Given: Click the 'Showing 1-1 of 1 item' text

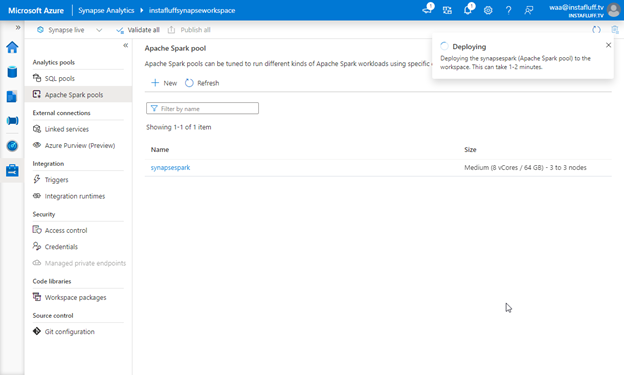Looking at the screenshot, I should click(179, 127).
